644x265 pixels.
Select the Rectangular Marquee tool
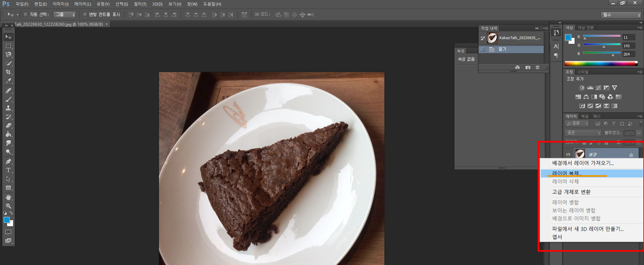[x=8, y=46]
